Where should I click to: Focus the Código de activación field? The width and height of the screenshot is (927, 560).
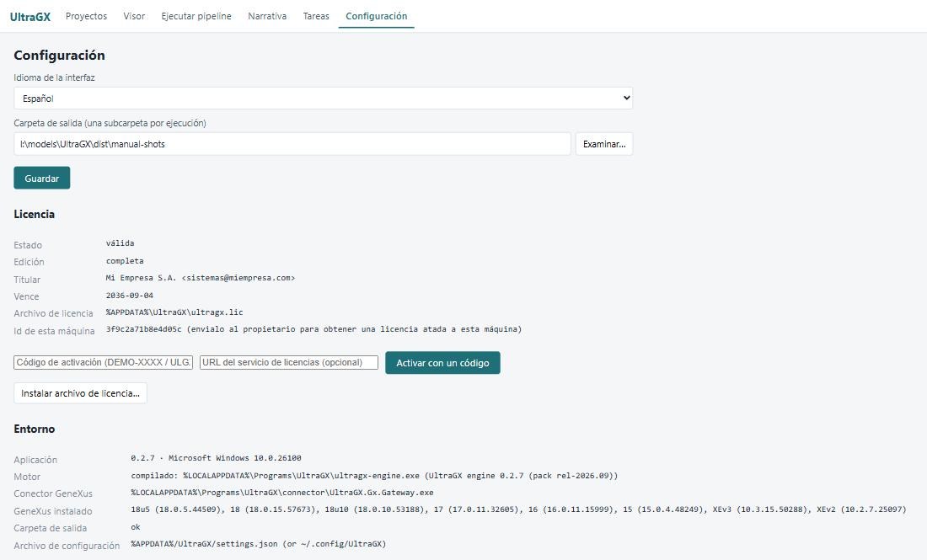point(104,362)
